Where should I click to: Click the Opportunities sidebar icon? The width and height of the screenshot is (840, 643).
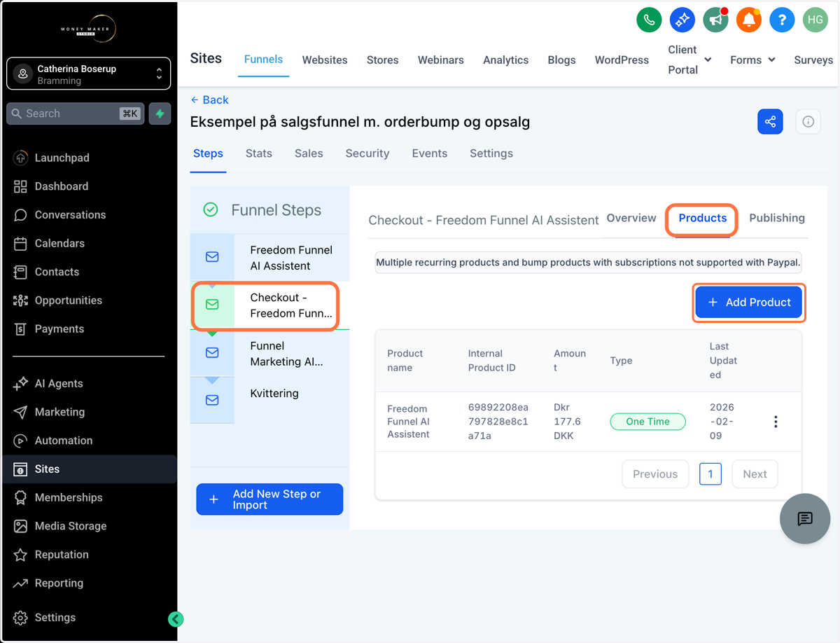(20, 300)
